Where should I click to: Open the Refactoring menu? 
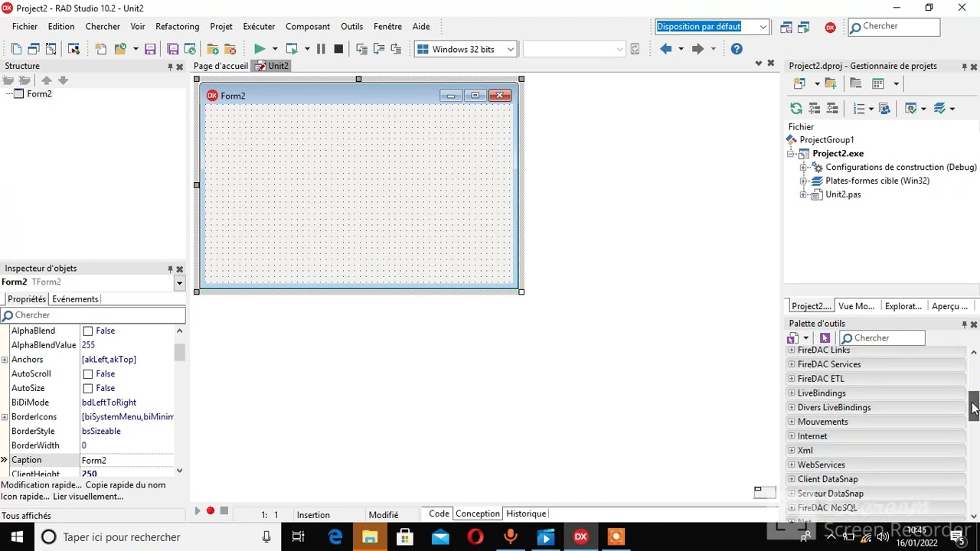177,27
